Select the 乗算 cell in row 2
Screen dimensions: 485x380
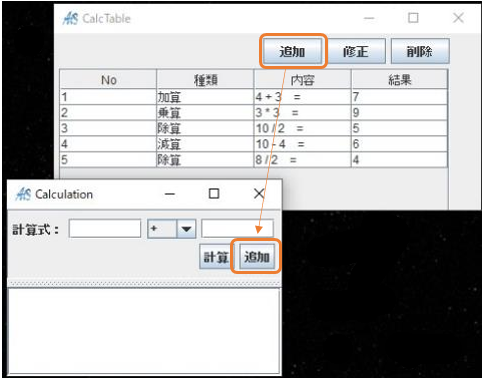205,113
